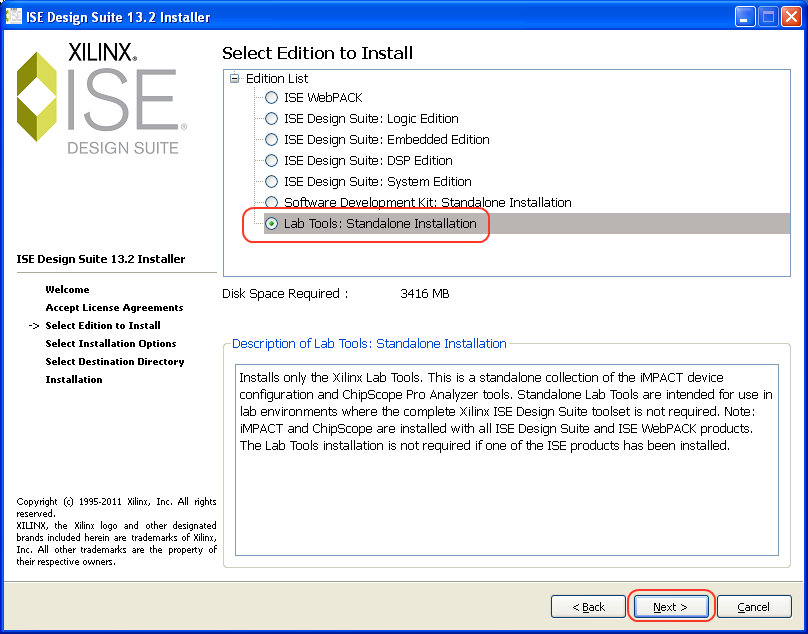Minimize the installer window
Image resolution: width=808 pixels, height=634 pixels.
pos(744,17)
